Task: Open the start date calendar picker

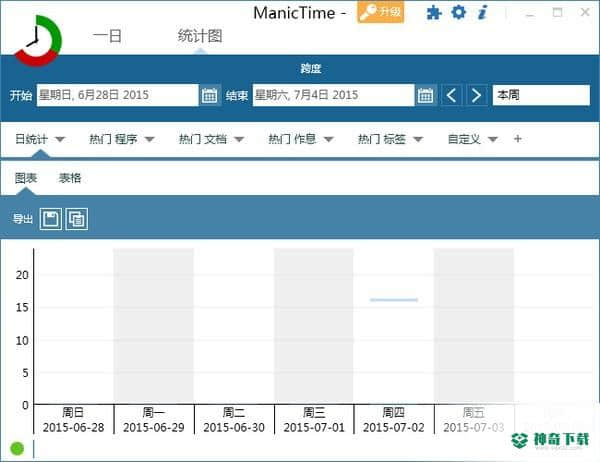Action: [209, 95]
